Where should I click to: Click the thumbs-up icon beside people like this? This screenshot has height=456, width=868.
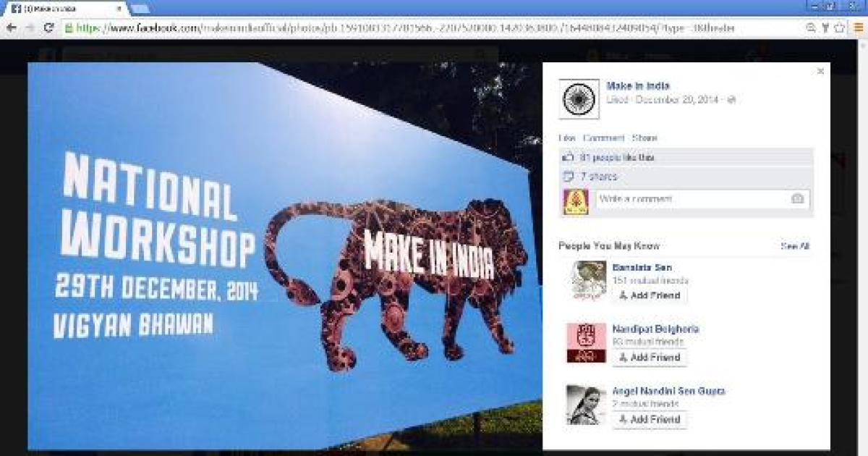(569, 157)
